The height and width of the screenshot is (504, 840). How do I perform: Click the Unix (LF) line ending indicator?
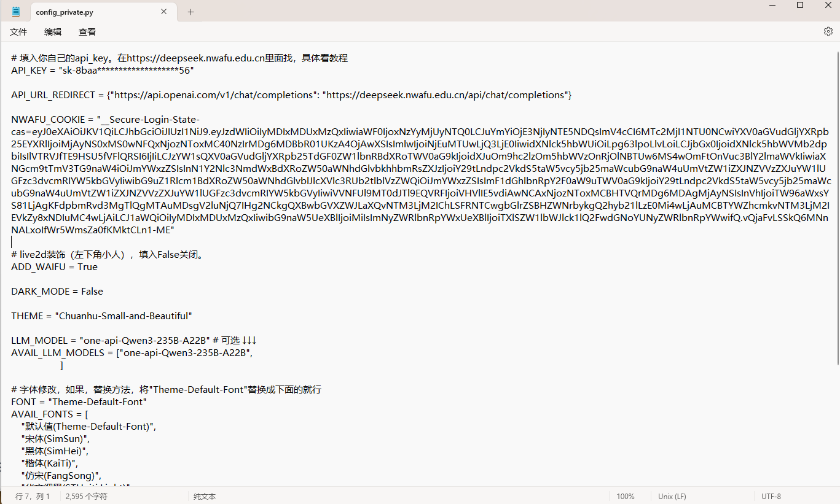[x=672, y=496]
